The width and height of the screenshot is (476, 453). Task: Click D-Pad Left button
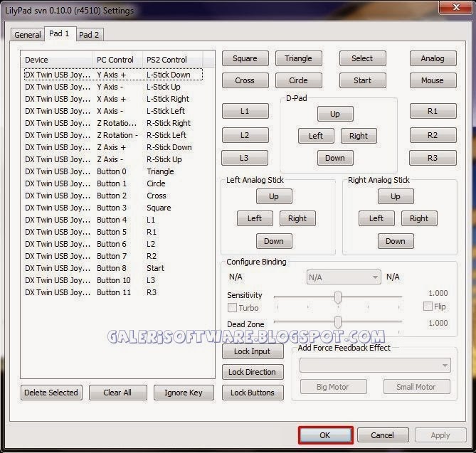click(x=316, y=136)
